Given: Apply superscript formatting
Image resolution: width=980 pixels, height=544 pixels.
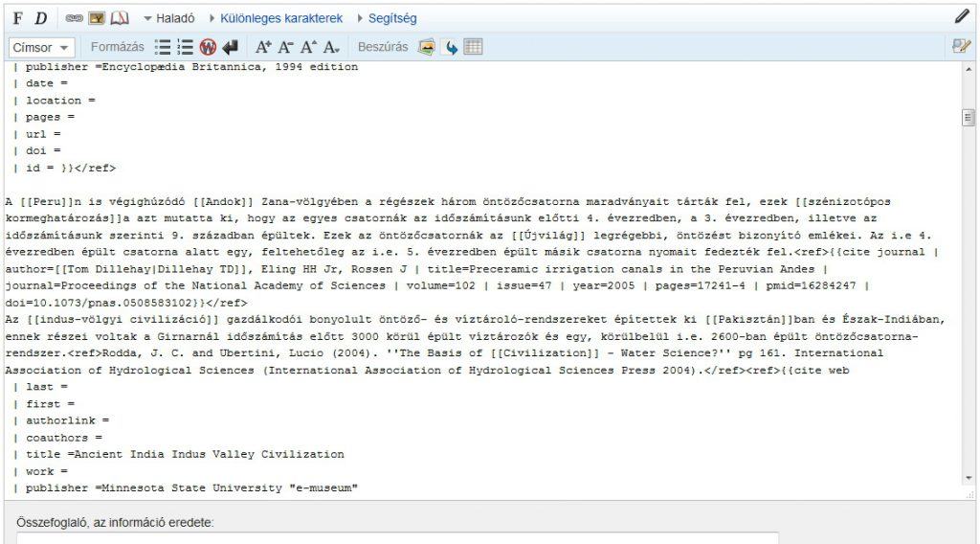Looking at the screenshot, I should pos(308,47).
